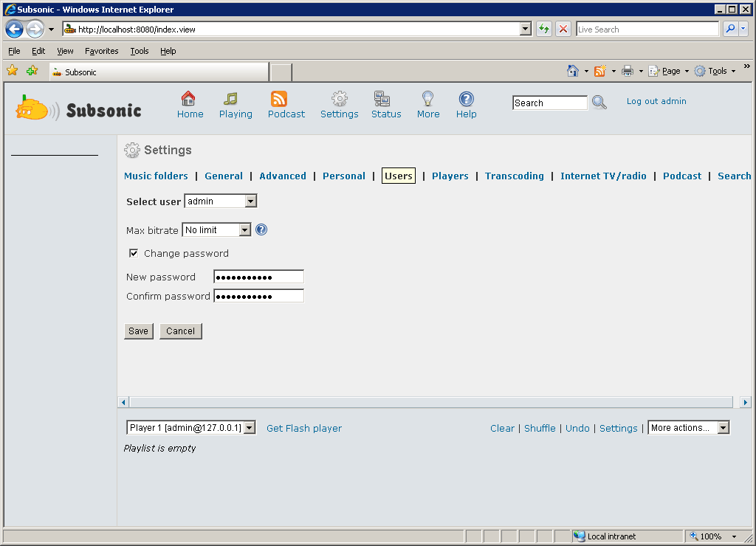Image resolution: width=756 pixels, height=546 pixels.
Task: Click the zoom level magnifier in status bar
Action: (x=694, y=536)
